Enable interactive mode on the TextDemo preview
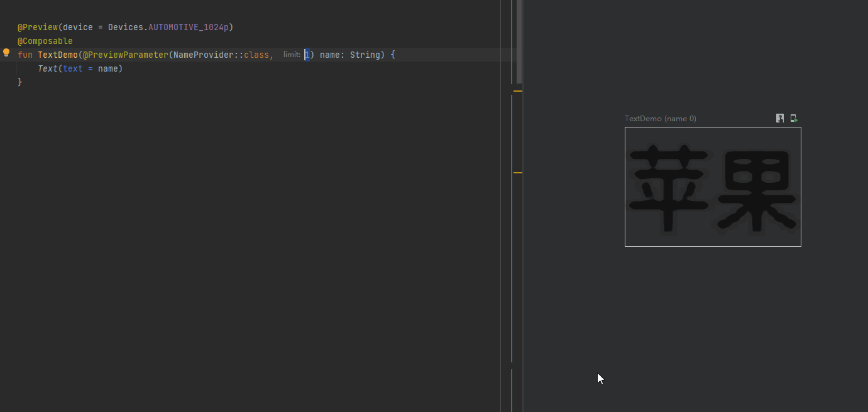868x412 pixels. (779, 118)
